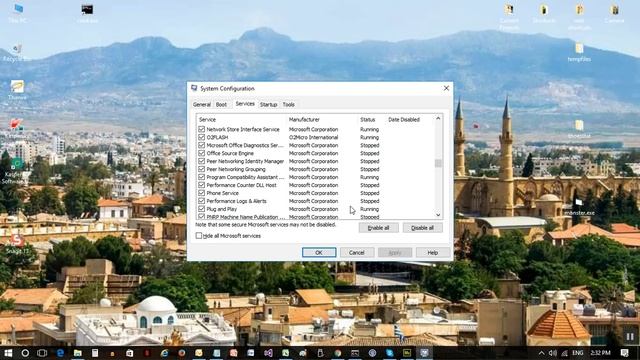Uncheck Microsoft Office Diagnostics Service
Image resolution: width=640 pixels, height=360 pixels.
tap(201, 145)
